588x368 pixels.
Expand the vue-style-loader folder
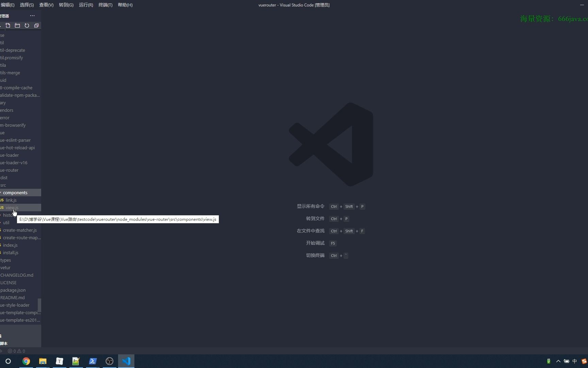click(20, 305)
